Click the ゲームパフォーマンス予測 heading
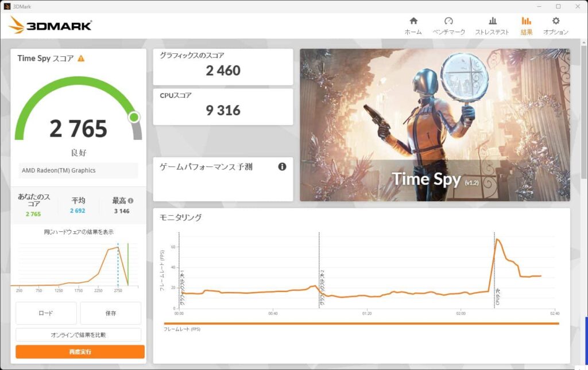The image size is (588, 370). (206, 167)
